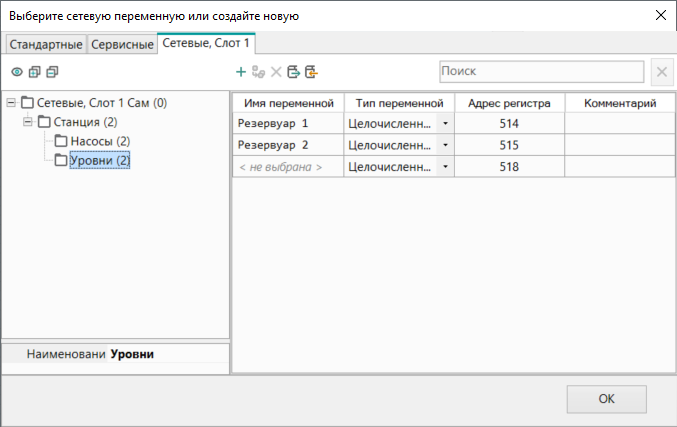Click the export variables icon

tap(294, 72)
